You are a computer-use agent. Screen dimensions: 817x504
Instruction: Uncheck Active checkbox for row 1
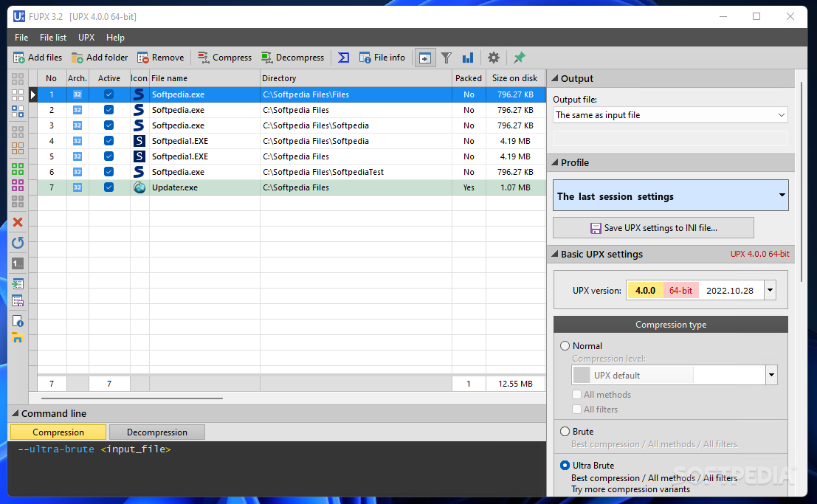108,94
